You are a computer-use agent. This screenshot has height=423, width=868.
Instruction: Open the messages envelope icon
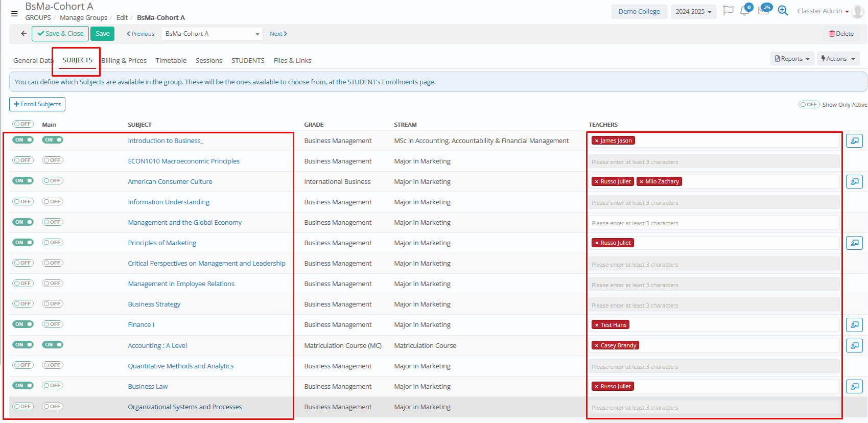coord(763,11)
